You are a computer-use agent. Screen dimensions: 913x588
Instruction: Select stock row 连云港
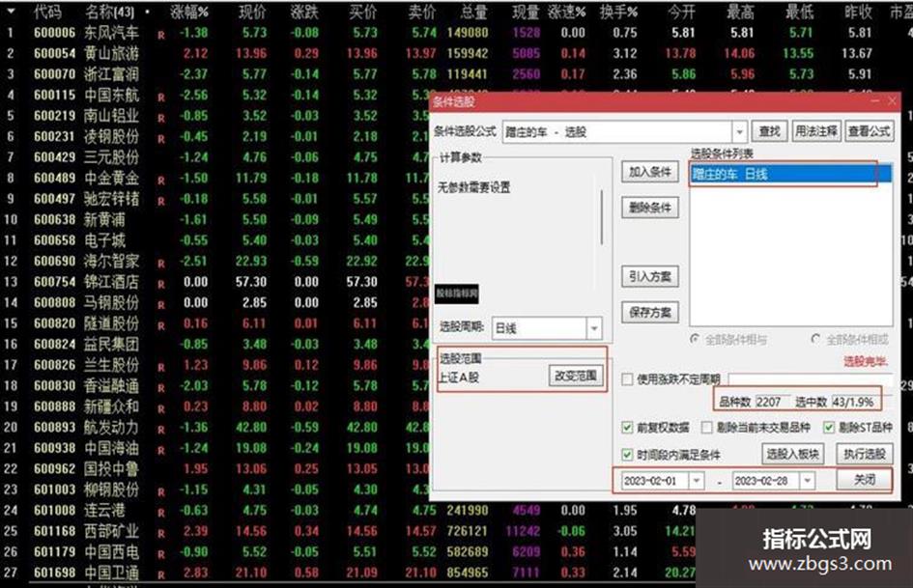pyautogui.click(x=104, y=510)
